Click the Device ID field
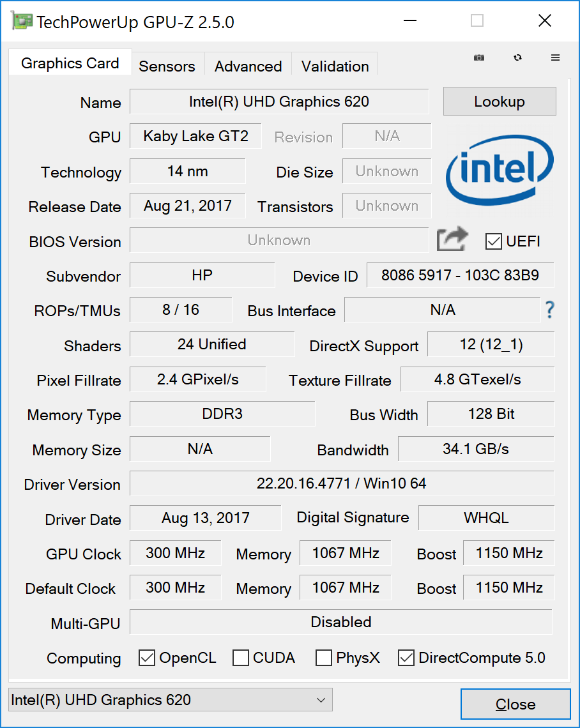 pos(460,276)
